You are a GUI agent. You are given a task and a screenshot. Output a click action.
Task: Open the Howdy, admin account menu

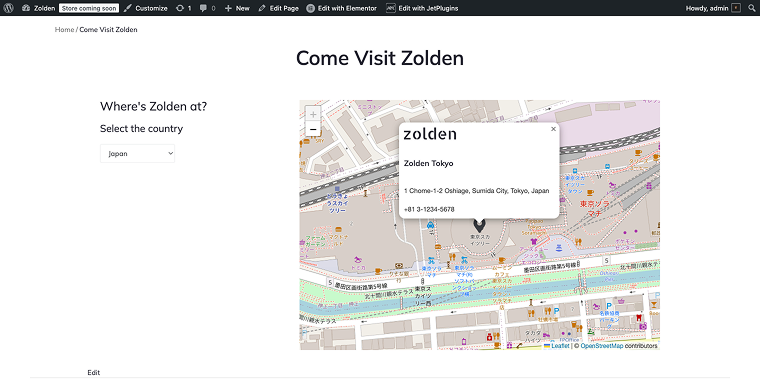pos(713,8)
